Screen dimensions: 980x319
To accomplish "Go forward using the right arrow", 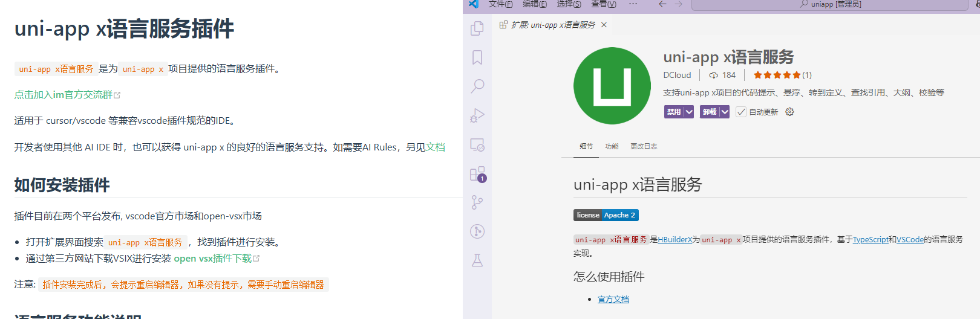I will 679,4.
